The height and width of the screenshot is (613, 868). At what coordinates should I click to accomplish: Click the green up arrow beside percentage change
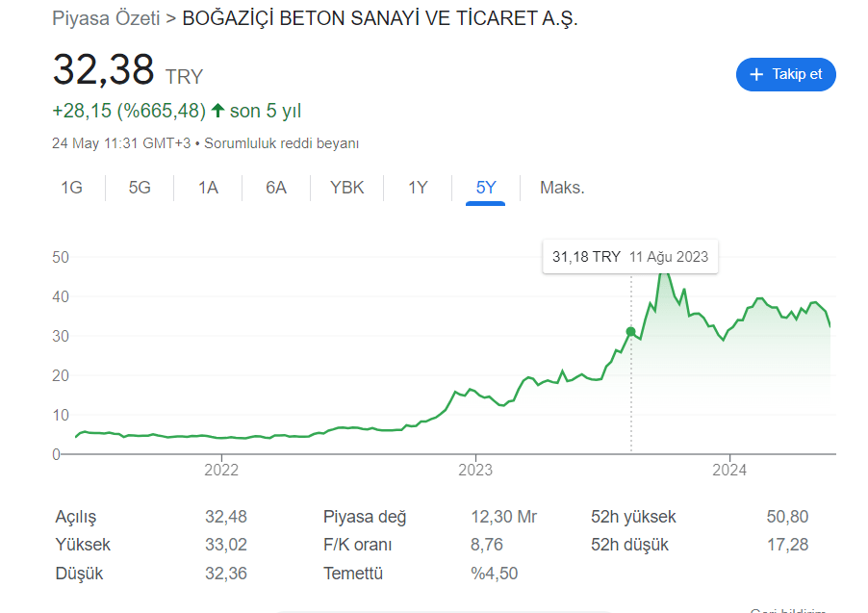[217, 111]
